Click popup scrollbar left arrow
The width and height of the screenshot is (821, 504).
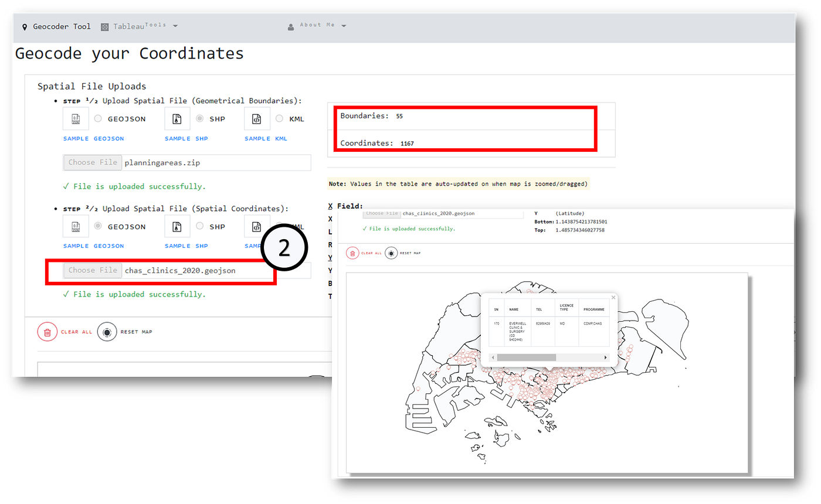493,357
